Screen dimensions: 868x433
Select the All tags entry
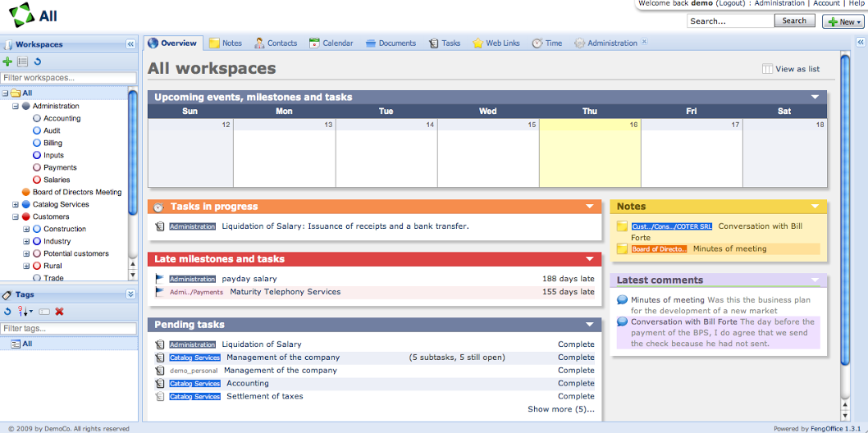[26, 344]
